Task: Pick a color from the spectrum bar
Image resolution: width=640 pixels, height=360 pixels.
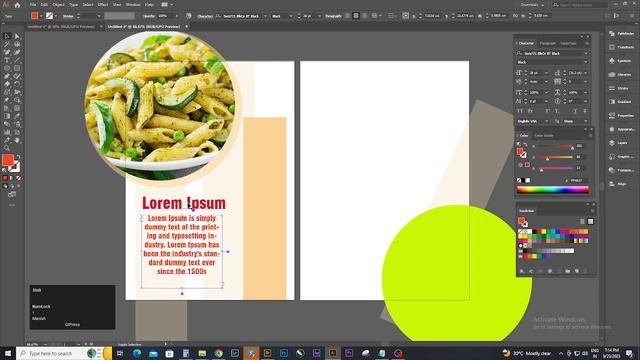Action: (553, 190)
